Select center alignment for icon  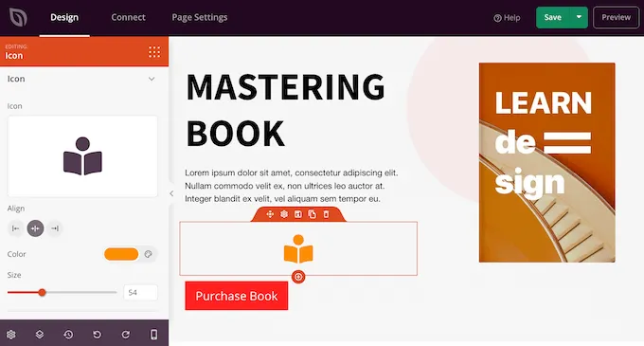(35, 228)
